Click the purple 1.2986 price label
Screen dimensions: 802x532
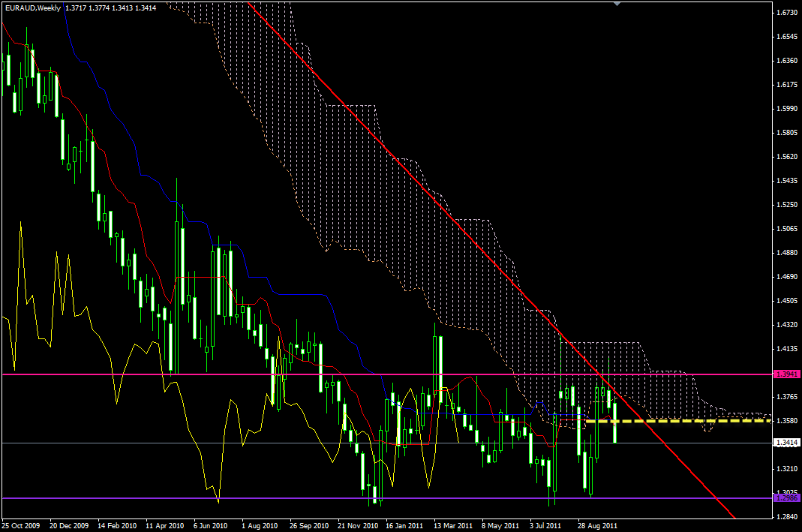tap(786, 498)
